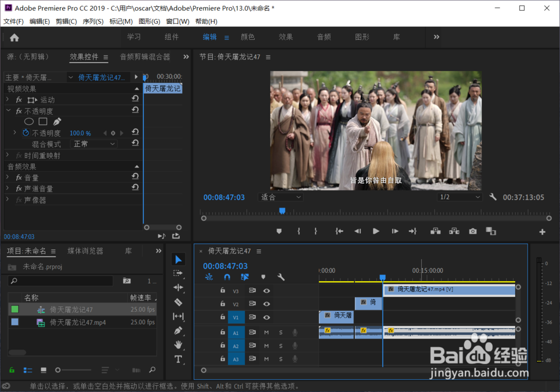The image size is (560, 392).
Task: Switch to 颜色 workspace tab
Action: tap(248, 37)
